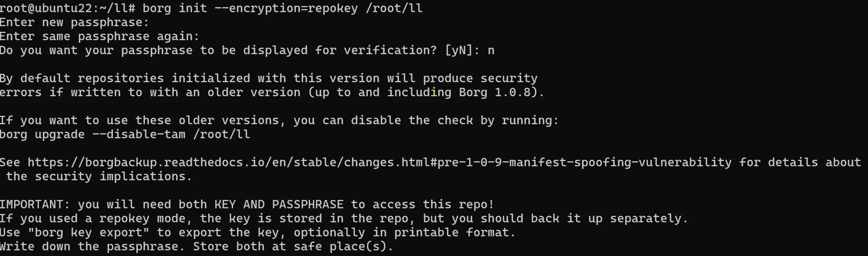Screen dimensions: 868x256
Task: Click the quoted "borg key export" text
Action: tap(89, 232)
